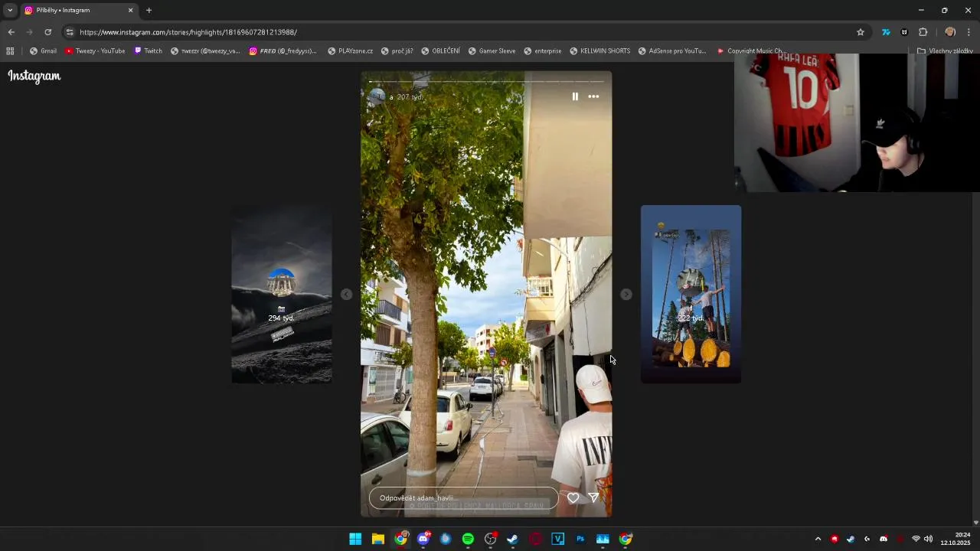The image size is (980, 551).
Task: Go to the previous story arrow
Action: tap(346, 295)
